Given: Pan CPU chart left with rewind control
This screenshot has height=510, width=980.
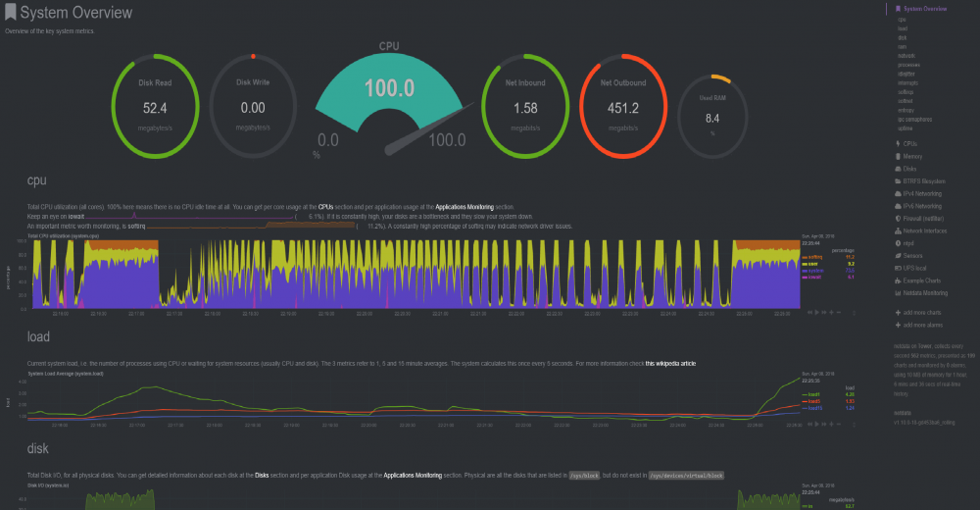Looking at the screenshot, I should coord(810,312).
